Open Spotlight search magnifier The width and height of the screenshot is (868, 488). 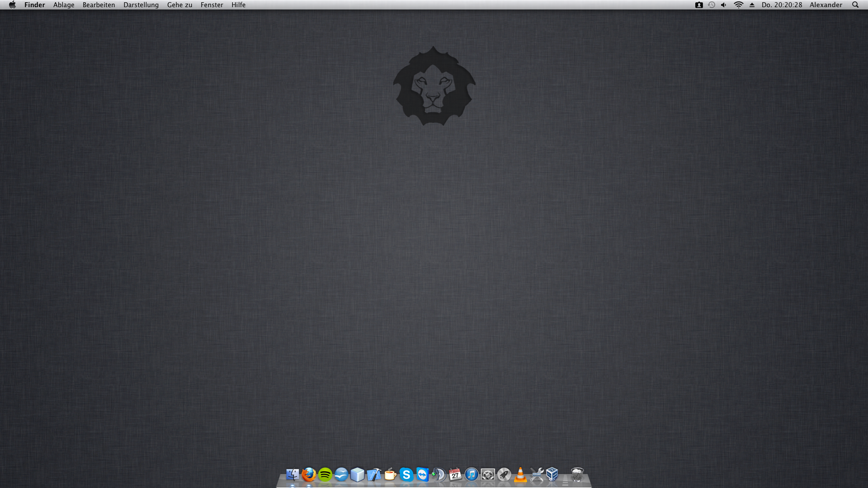[x=855, y=5]
